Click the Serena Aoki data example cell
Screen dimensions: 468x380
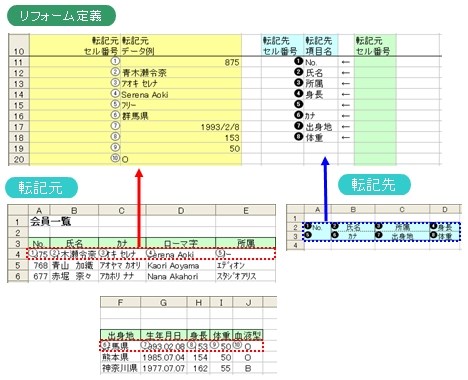(181, 94)
